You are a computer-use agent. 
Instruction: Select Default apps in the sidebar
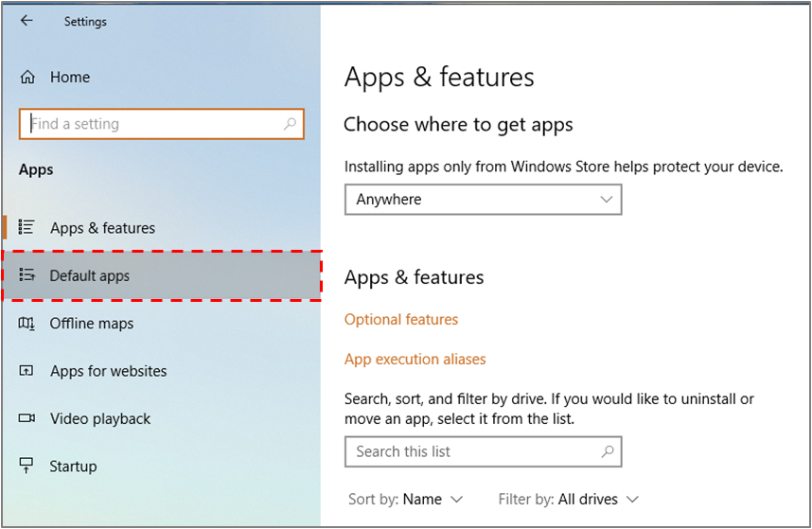(x=162, y=275)
